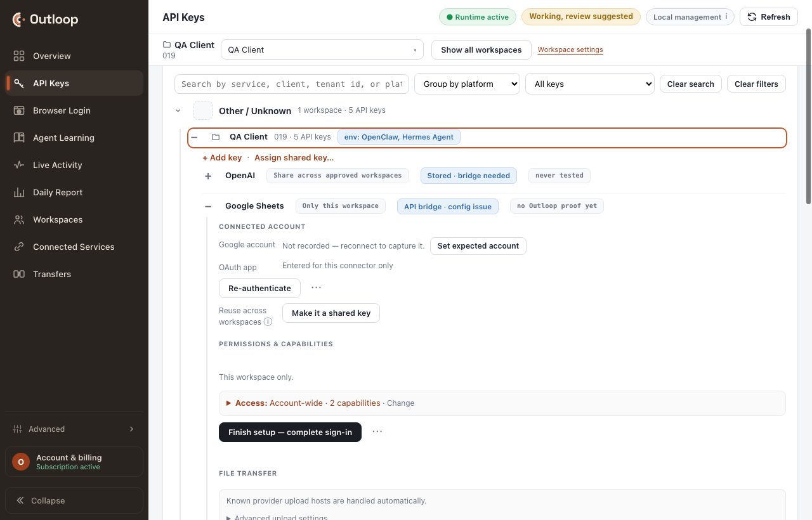
Task: Click the Other / Unknown platform placeholder icon
Action: [x=203, y=110]
